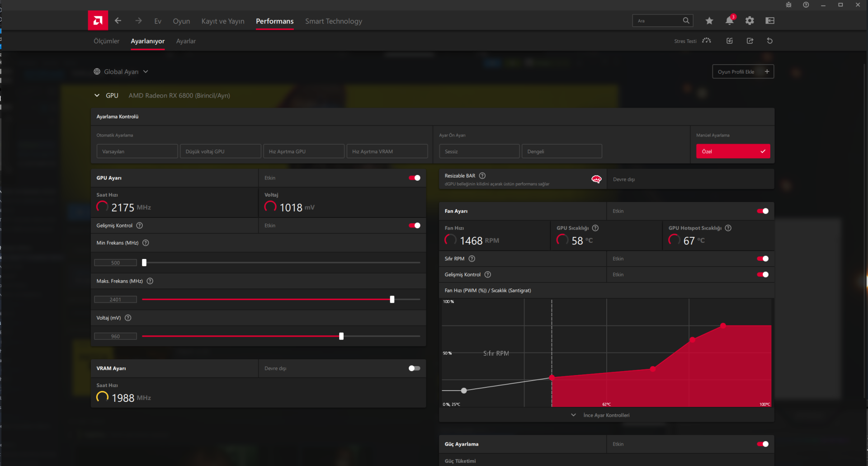Image resolution: width=868 pixels, height=466 pixels.
Task: Expand İnce Ayar Kontrolleri
Action: click(600, 415)
